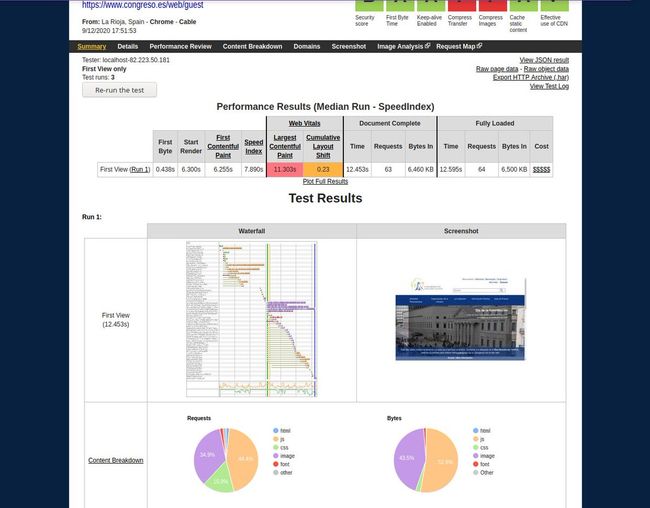Click the Effective use of CDN grade

pyautogui.click(x=552, y=5)
